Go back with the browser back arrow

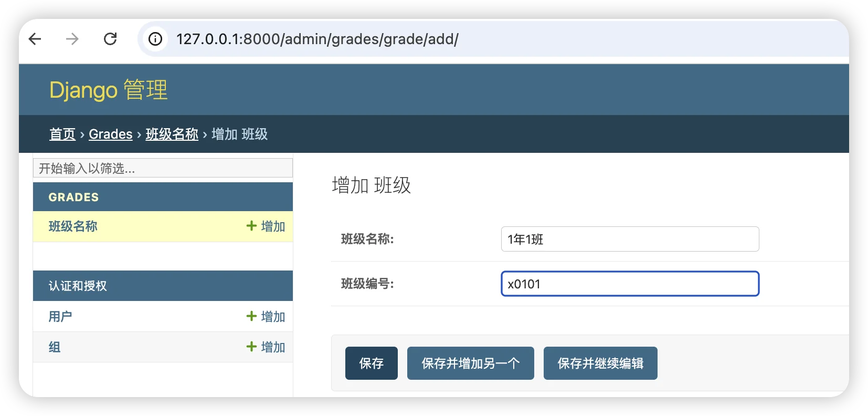(x=35, y=39)
